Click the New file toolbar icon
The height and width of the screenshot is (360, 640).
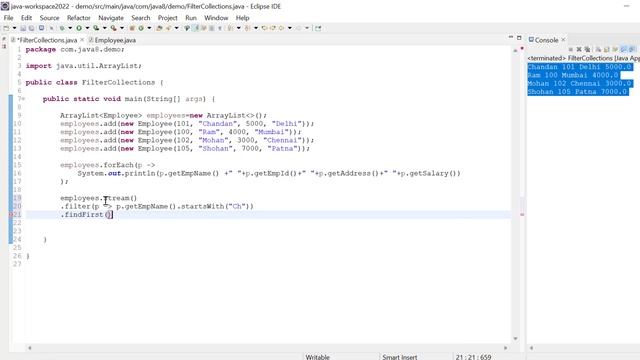pyautogui.click(x=6, y=28)
